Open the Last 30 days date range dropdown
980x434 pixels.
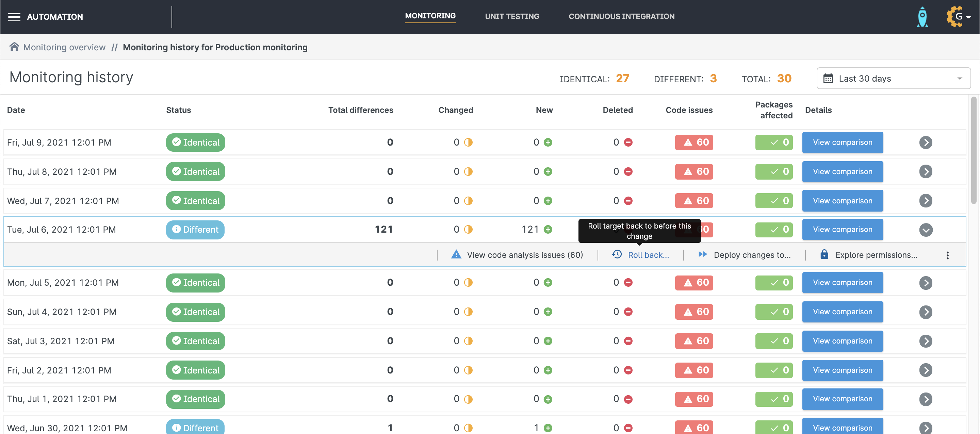(x=893, y=78)
